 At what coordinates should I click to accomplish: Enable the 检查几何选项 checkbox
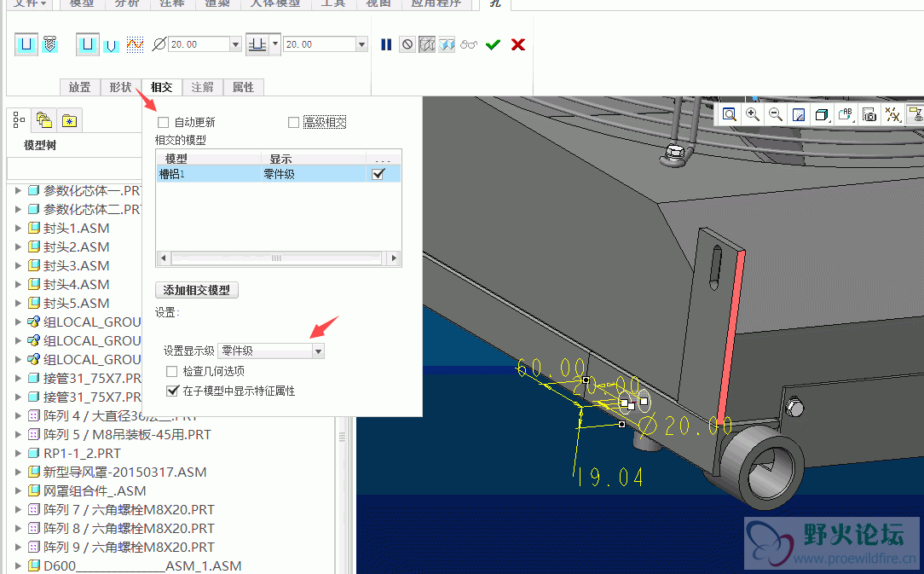pos(172,371)
